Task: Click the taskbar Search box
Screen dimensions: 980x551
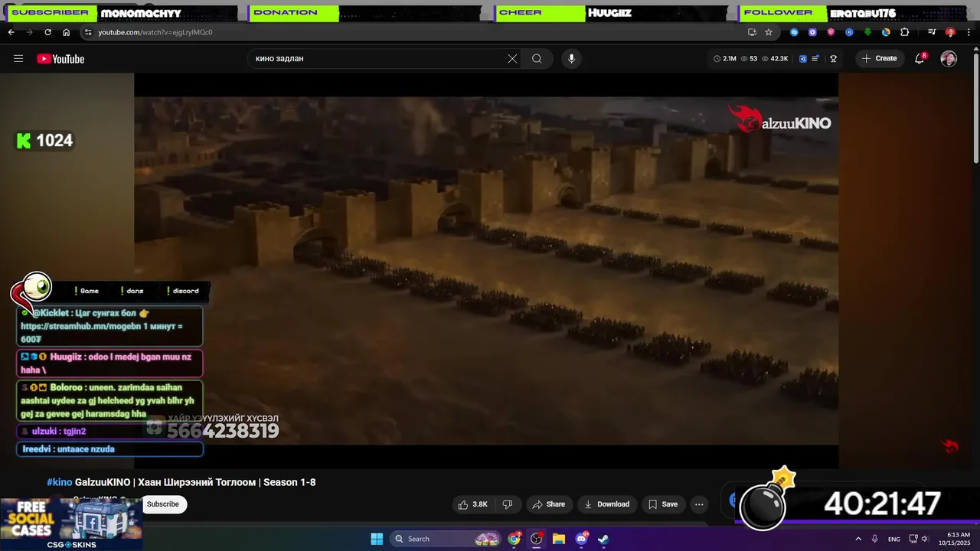Action: click(x=446, y=539)
